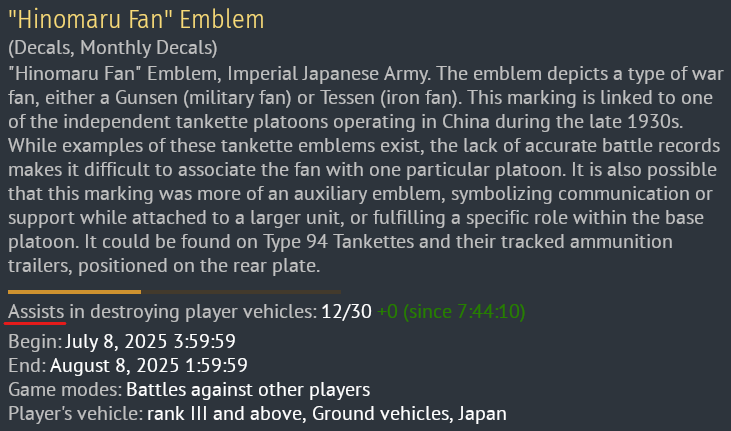
Task: Click the Imperial Japanese Army description line
Action: [366, 74]
